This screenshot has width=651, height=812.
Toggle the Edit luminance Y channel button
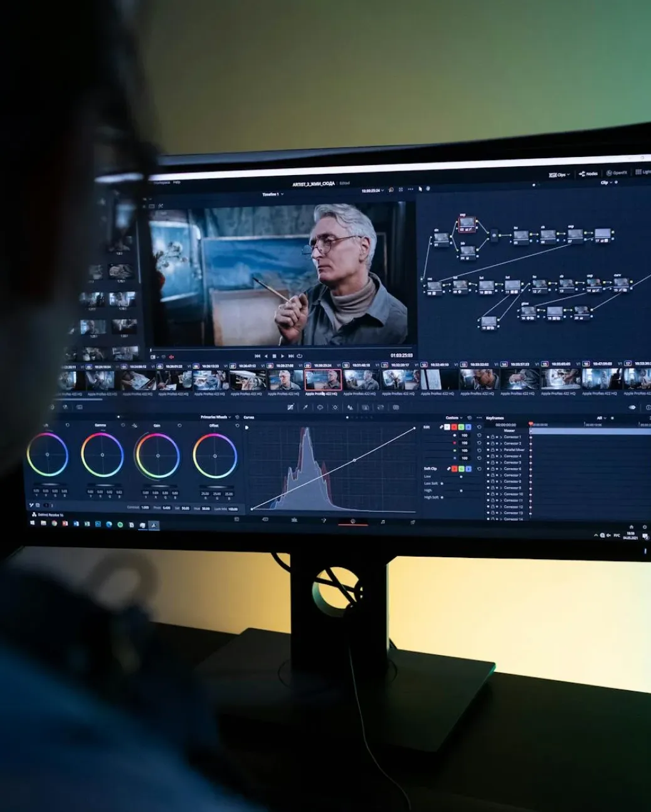[x=447, y=427]
